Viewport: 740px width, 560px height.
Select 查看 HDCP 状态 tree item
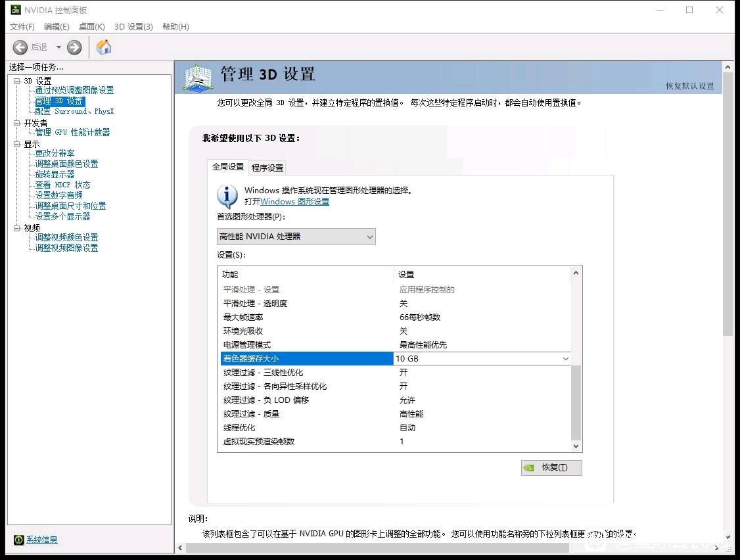tap(63, 185)
